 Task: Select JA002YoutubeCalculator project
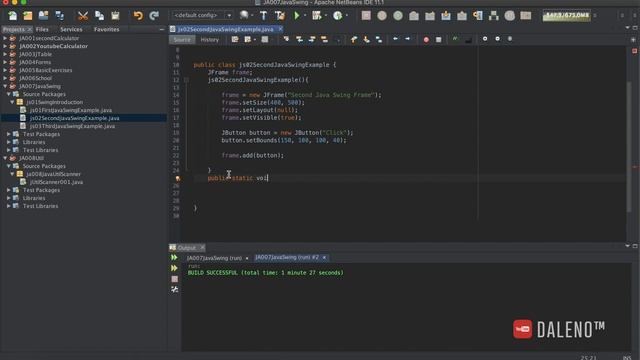(x=53, y=46)
